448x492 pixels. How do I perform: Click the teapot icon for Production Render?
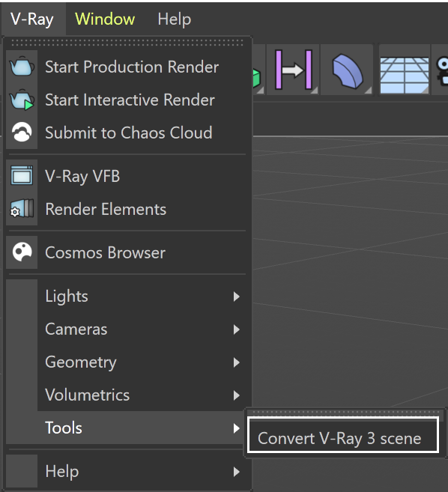22,67
